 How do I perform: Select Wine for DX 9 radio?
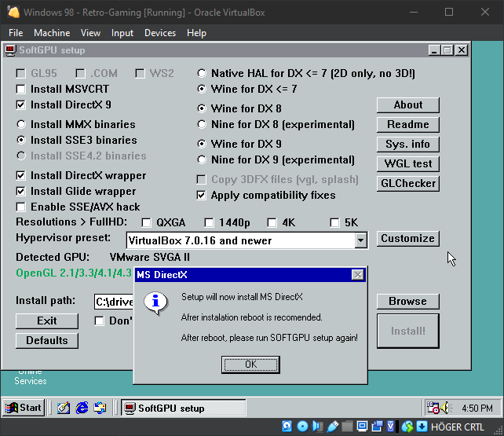pyautogui.click(x=202, y=144)
